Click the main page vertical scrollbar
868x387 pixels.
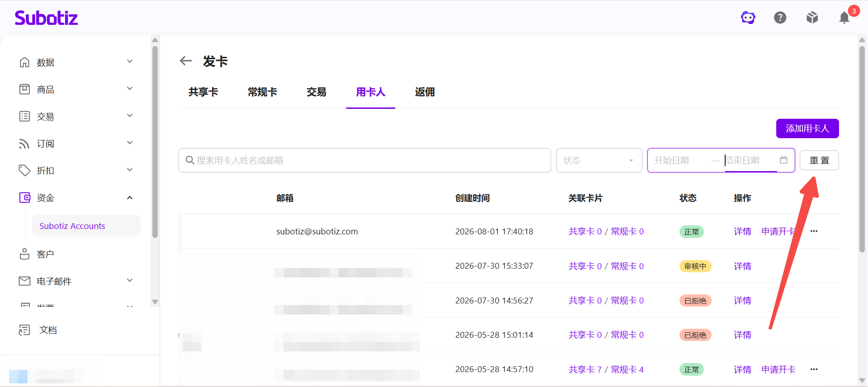click(x=862, y=149)
